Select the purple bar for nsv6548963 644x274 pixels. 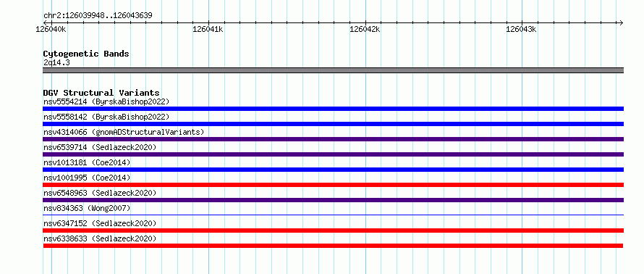pos(333,200)
